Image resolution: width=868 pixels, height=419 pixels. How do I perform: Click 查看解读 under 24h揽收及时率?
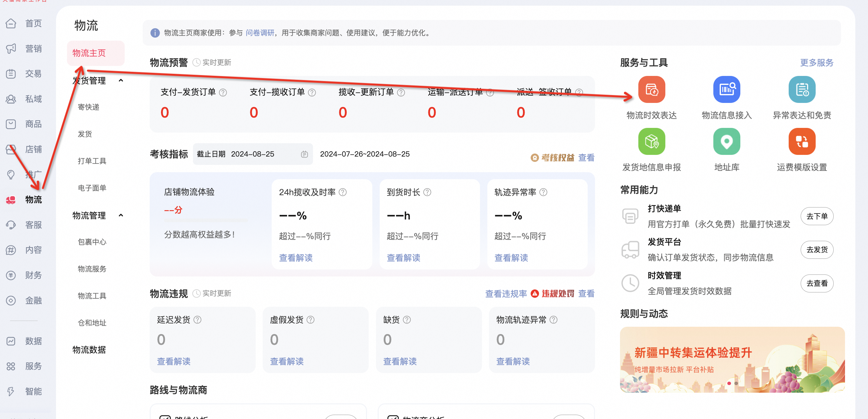[296, 258]
